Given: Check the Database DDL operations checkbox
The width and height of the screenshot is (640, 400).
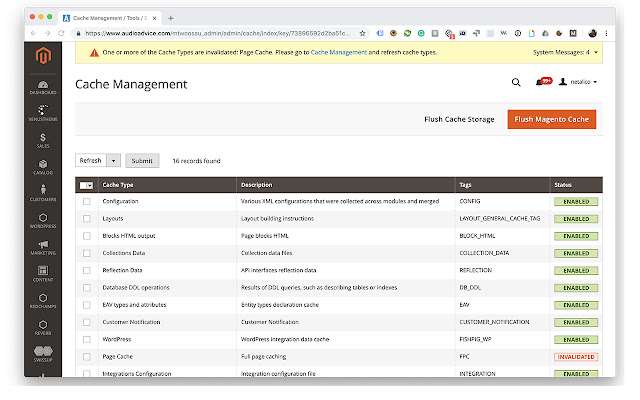Looking at the screenshot, I should pos(87,288).
